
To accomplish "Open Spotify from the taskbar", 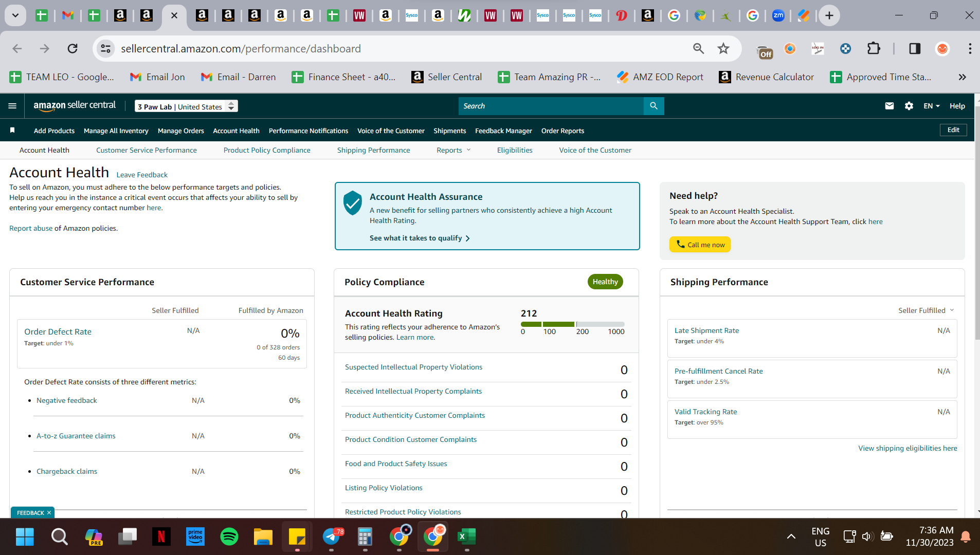I will coord(229,537).
